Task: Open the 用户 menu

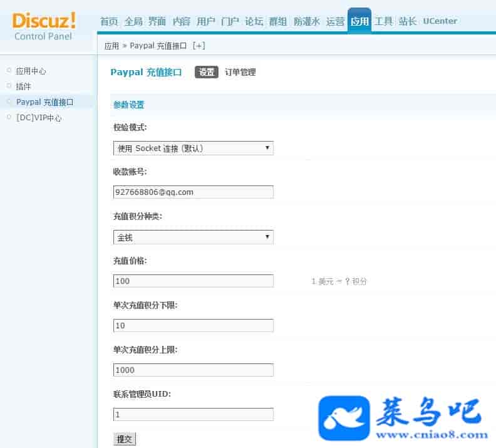Action: 205,21
